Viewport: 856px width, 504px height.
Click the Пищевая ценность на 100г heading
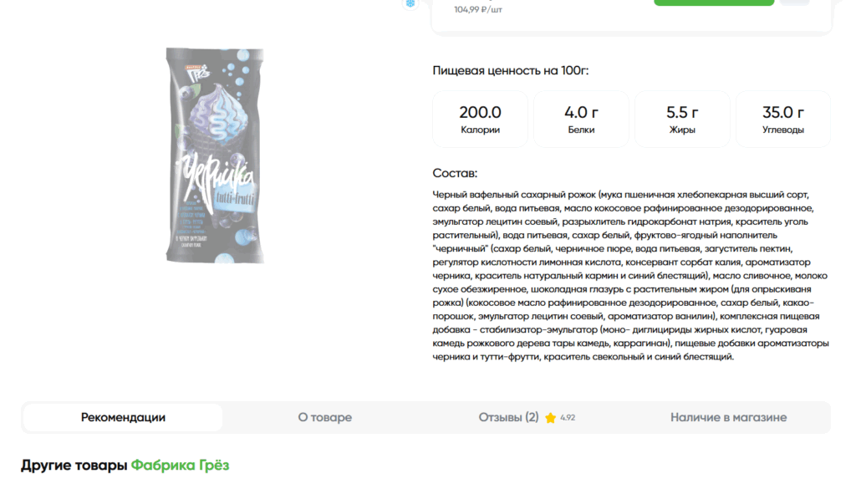click(511, 70)
